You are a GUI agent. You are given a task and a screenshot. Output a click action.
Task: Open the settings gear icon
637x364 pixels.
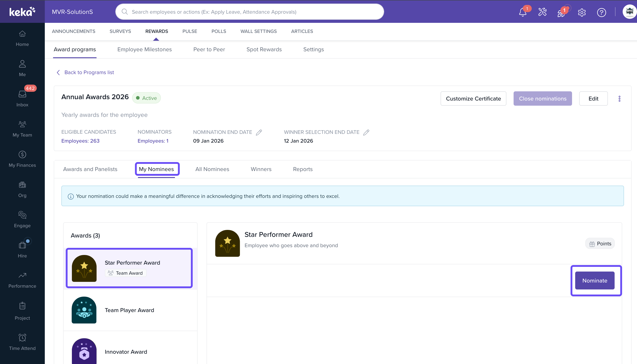582,12
